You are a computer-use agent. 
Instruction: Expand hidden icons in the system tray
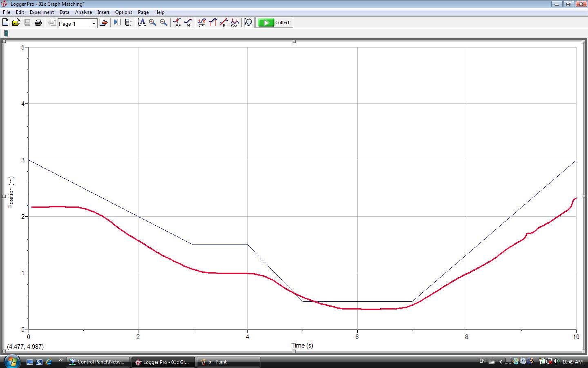click(x=501, y=361)
